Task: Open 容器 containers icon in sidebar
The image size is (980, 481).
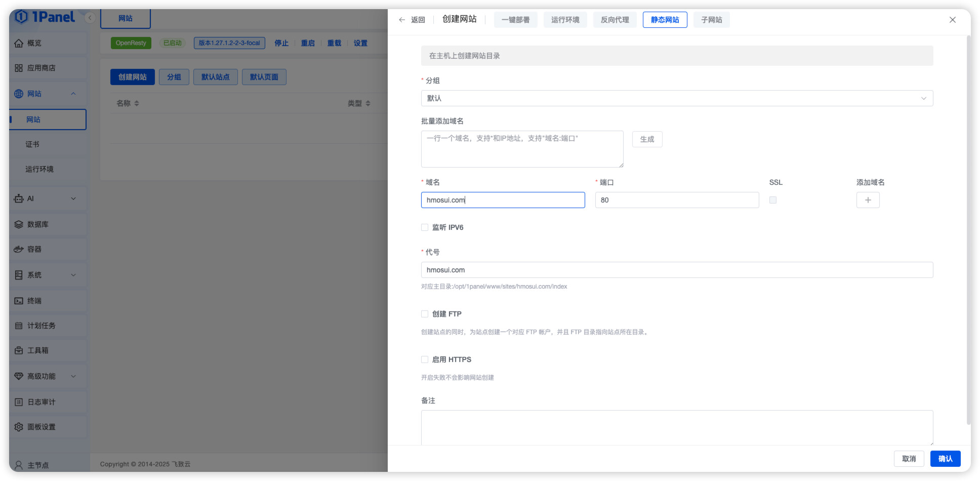Action: [x=19, y=249]
